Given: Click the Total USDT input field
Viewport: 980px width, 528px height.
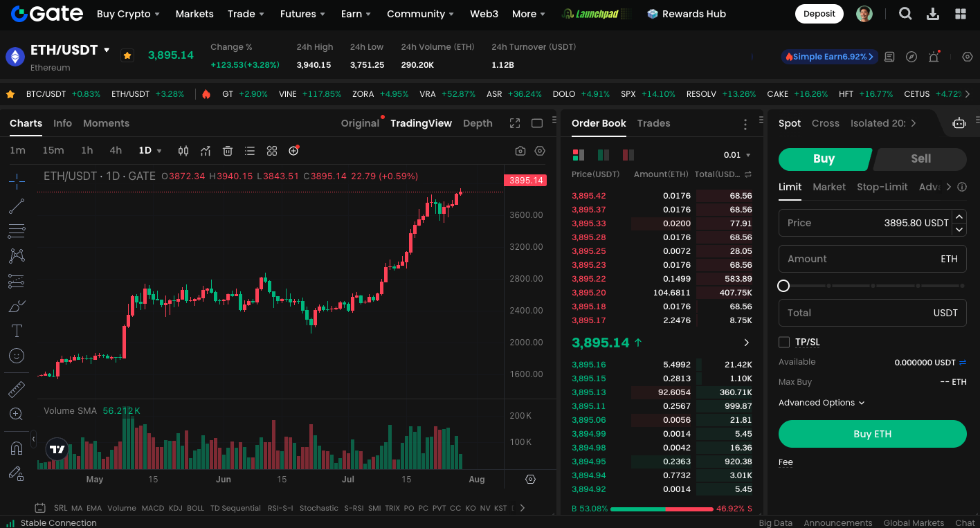Looking at the screenshot, I should point(872,313).
